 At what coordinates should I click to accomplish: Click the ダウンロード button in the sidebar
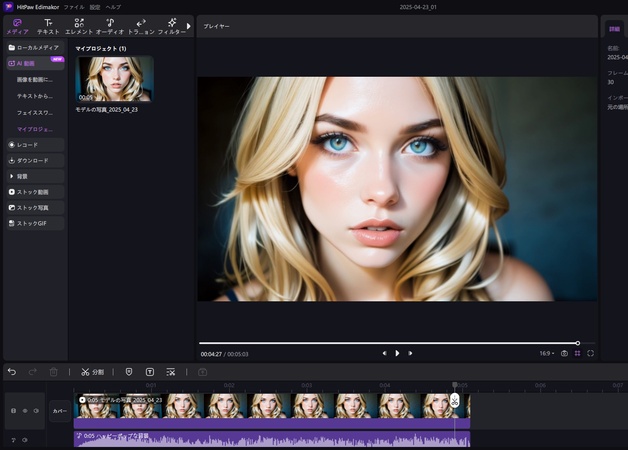(34, 160)
